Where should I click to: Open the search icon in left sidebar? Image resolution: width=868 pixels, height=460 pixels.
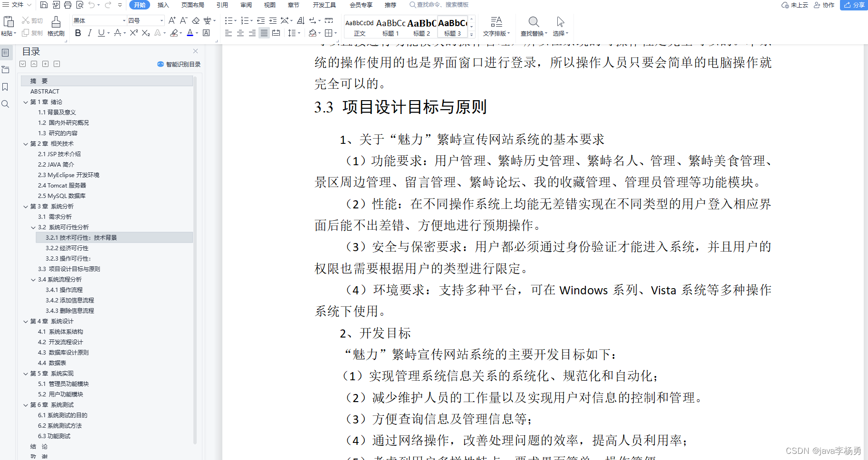click(5, 104)
